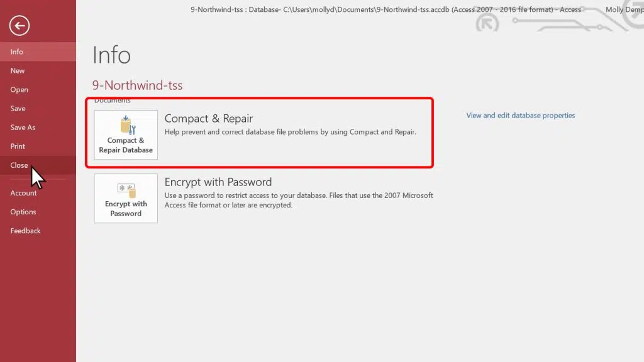
Task: Open the Info section
Action: click(19, 52)
